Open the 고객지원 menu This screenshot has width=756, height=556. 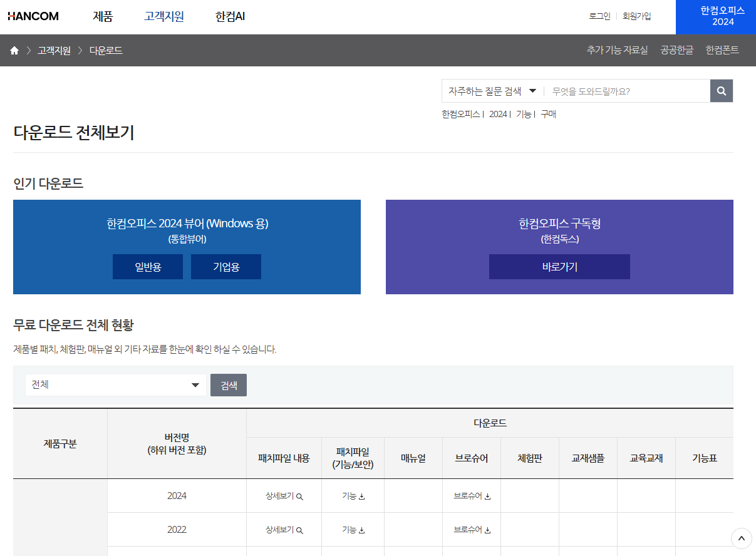tap(164, 17)
